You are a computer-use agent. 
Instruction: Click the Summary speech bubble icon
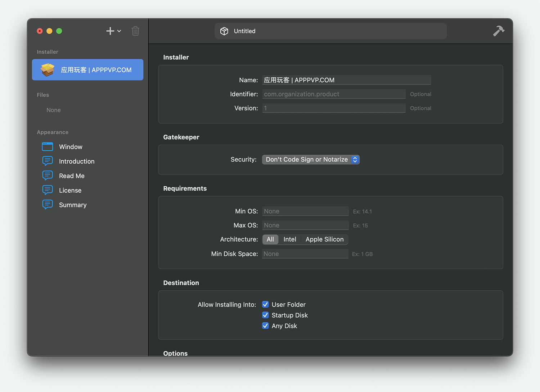pos(48,205)
